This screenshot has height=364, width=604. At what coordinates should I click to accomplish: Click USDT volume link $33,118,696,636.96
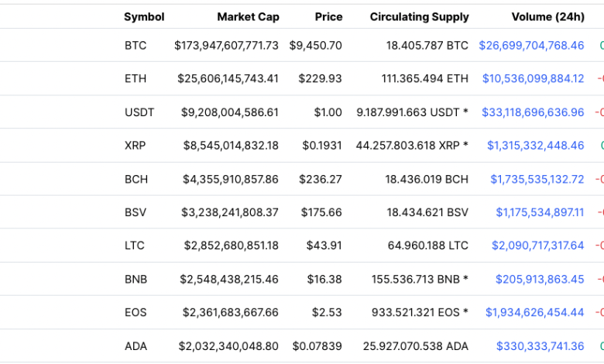coord(533,112)
